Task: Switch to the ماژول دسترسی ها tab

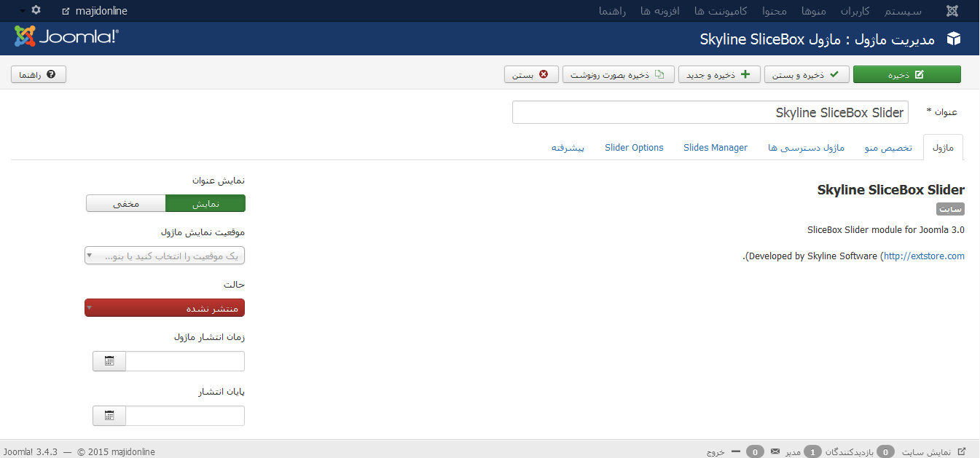Action: coord(807,148)
